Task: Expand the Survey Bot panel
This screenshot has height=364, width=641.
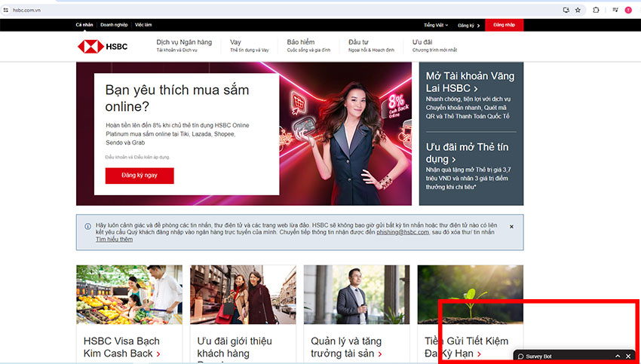Action: point(618,356)
